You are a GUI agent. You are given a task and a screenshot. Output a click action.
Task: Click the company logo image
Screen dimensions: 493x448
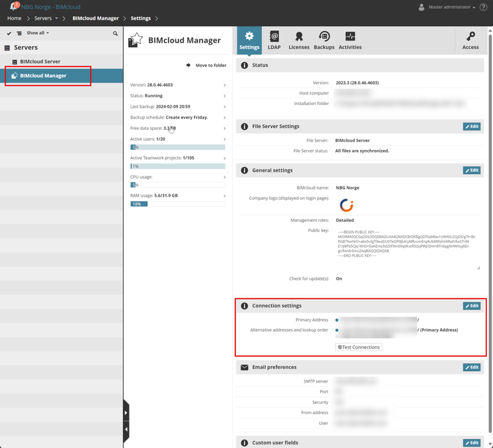click(x=346, y=205)
